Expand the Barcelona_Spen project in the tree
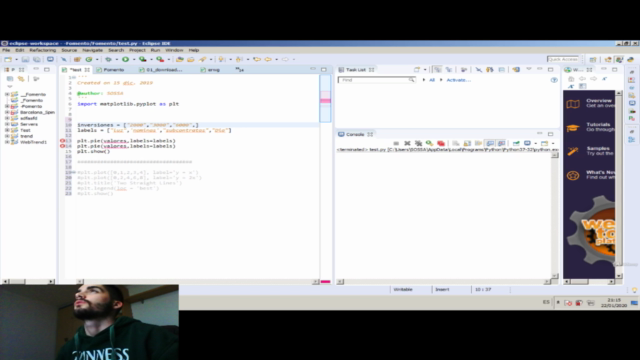The width and height of the screenshot is (640, 360). pyautogui.click(x=7, y=112)
